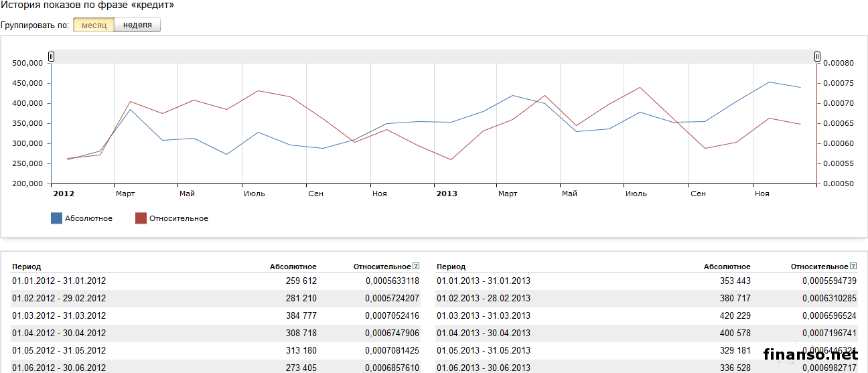The image size is (868, 373).
Task: Switch grouping to "неделя"
Action: (137, 25)
